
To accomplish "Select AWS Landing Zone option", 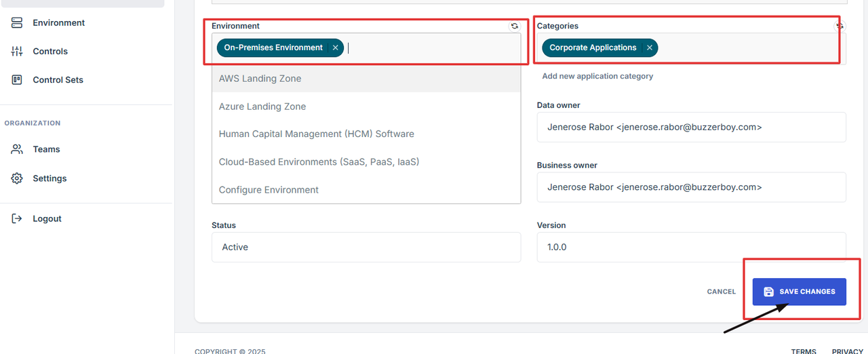I will pyautogui.click(x=260, y=79).
